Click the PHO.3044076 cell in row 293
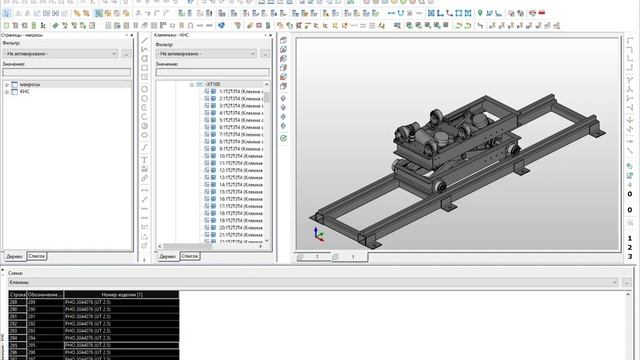The width and height of the screenshot is (640, 360). tap(122, 331)
